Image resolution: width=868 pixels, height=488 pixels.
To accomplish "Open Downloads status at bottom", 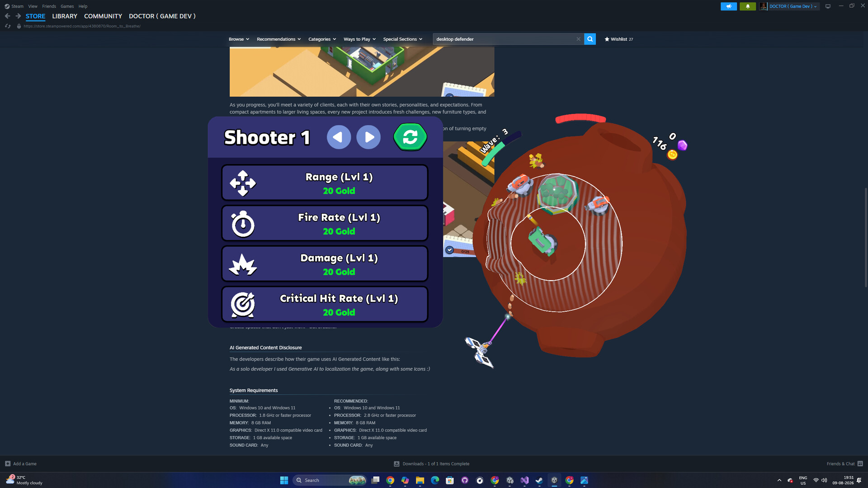I will click(x=432, y=464).
